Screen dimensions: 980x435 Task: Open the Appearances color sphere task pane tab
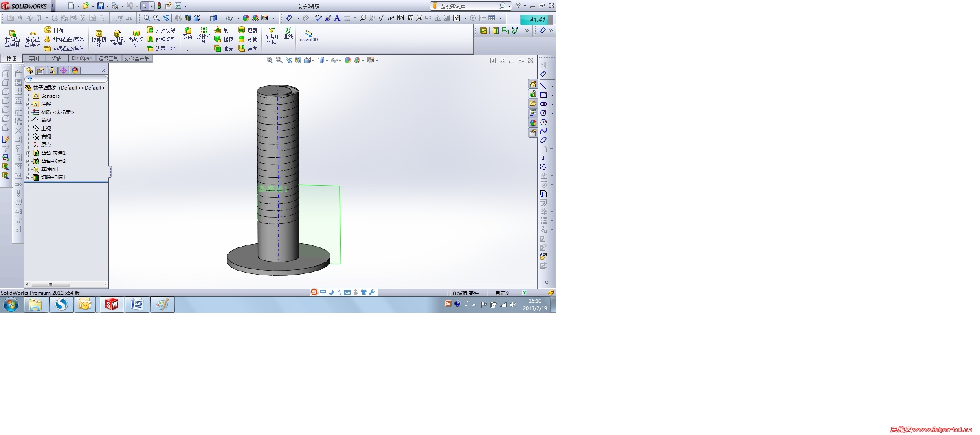533,123
